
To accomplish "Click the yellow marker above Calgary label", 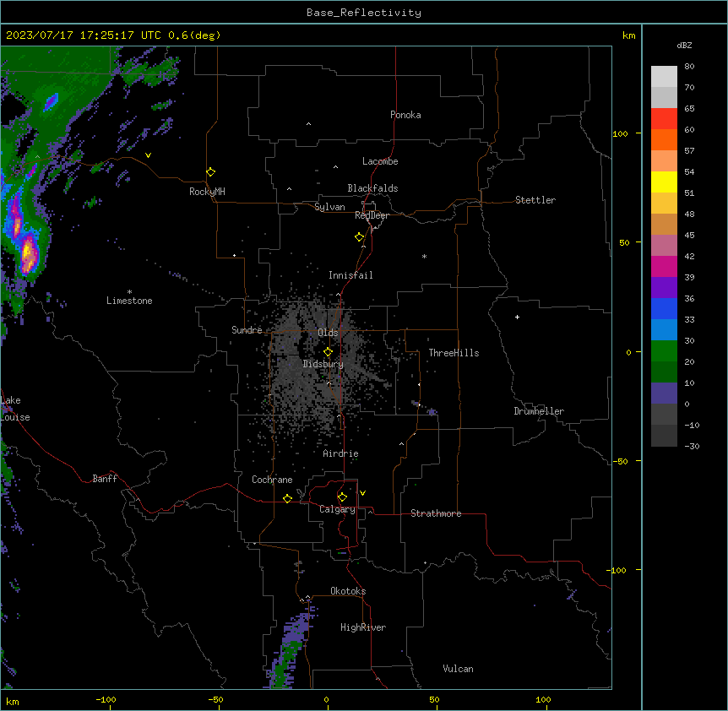I will (342, 497).
